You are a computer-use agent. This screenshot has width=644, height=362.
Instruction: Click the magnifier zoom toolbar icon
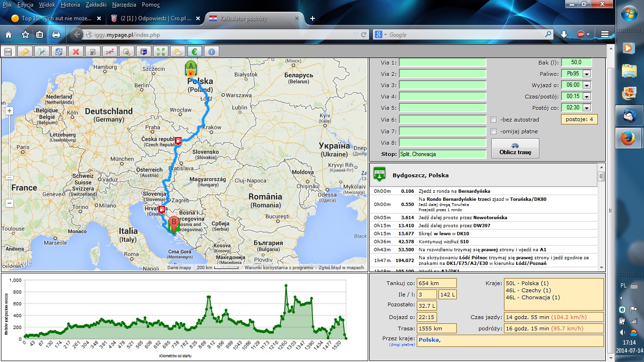tap(126, 51)
